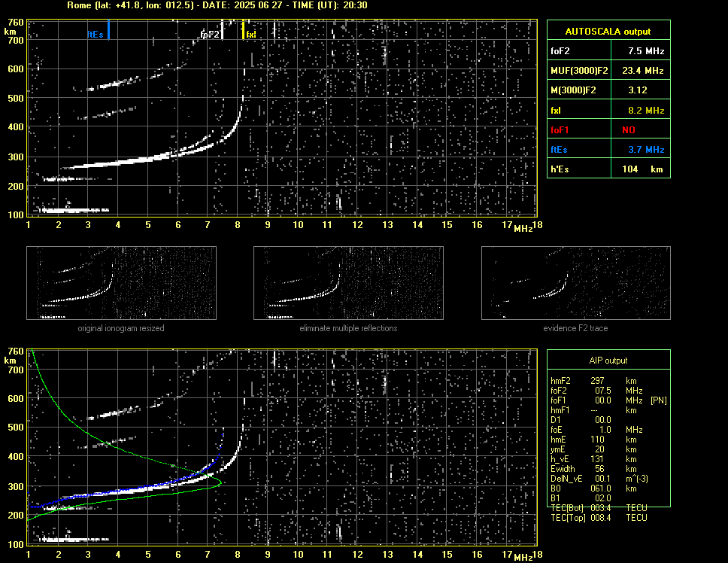728x563 pixels.
Task: Click the white foF2 marker on top ionogram
Action: pyautogui.click(x=222, y=30)
